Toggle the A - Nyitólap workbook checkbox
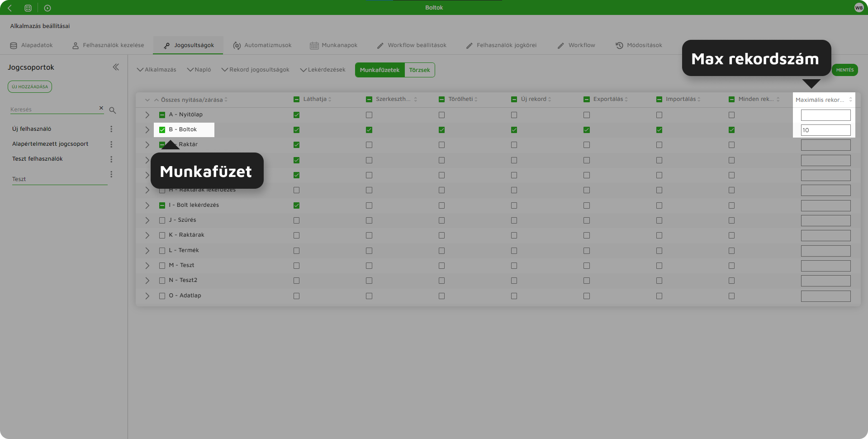 tap(162, 115)
